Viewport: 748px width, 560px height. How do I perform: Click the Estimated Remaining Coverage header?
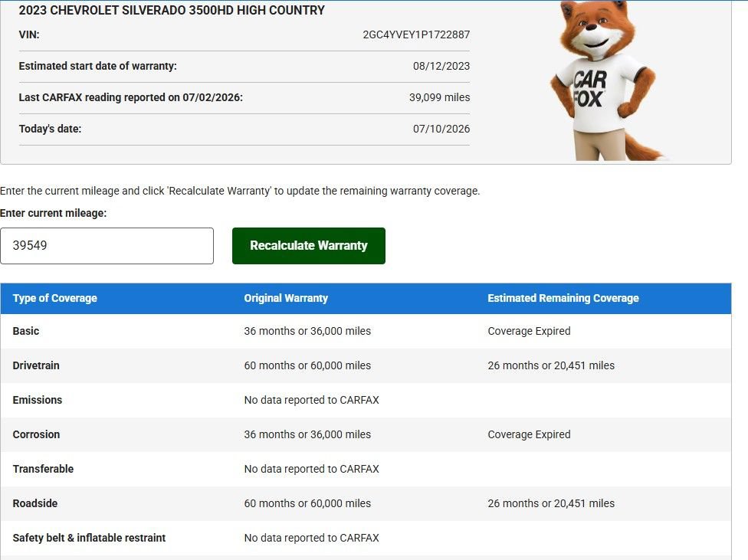tap(563, 298)
